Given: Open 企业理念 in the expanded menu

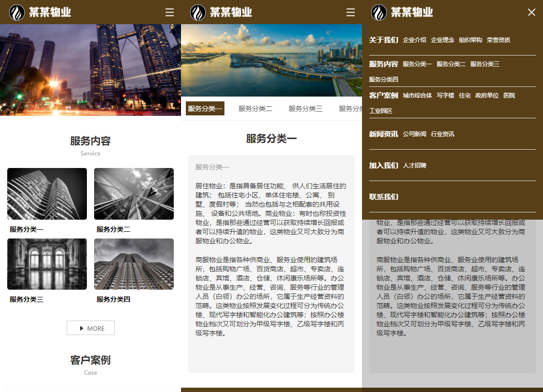Looking at the screenshot, I should [x=443, y=40].
